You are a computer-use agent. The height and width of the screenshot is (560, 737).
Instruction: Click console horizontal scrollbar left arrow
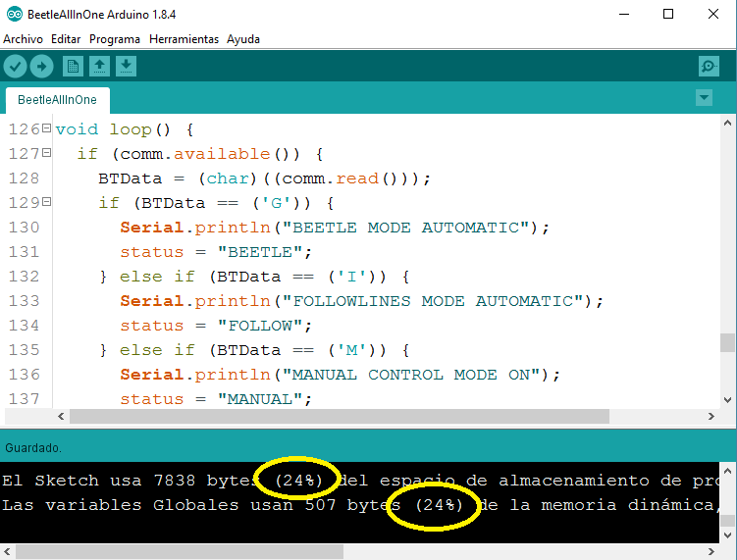click(x=7, y=551)
